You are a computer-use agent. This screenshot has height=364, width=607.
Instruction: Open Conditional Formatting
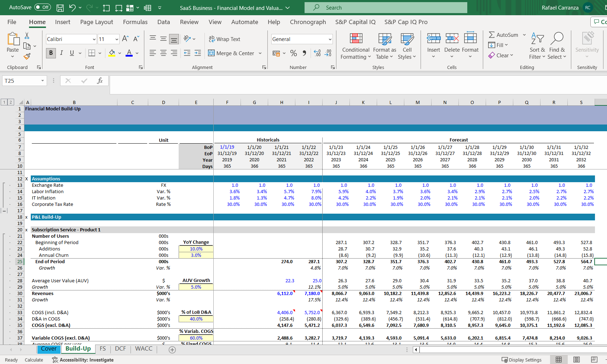(x=355, y=46)
